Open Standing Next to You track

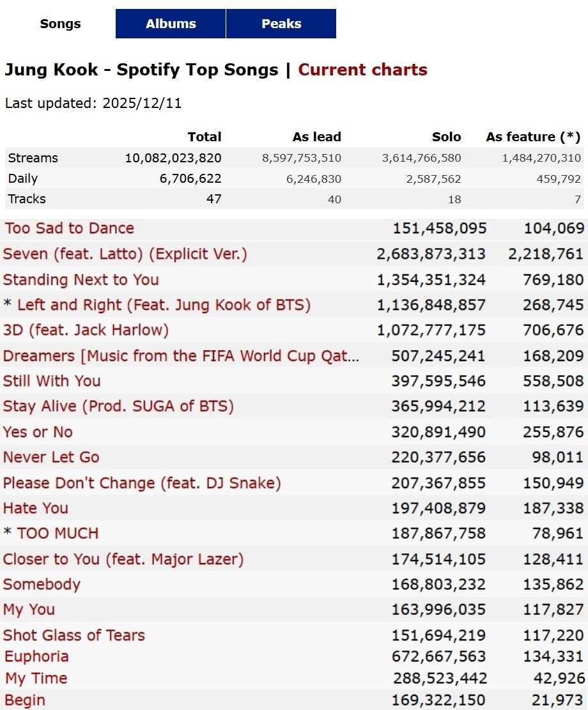point(81,279)
